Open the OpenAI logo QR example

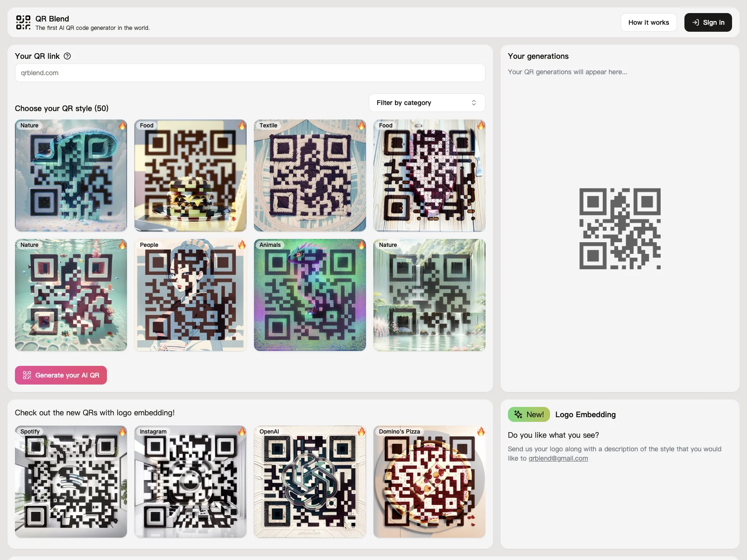[310, 482]
